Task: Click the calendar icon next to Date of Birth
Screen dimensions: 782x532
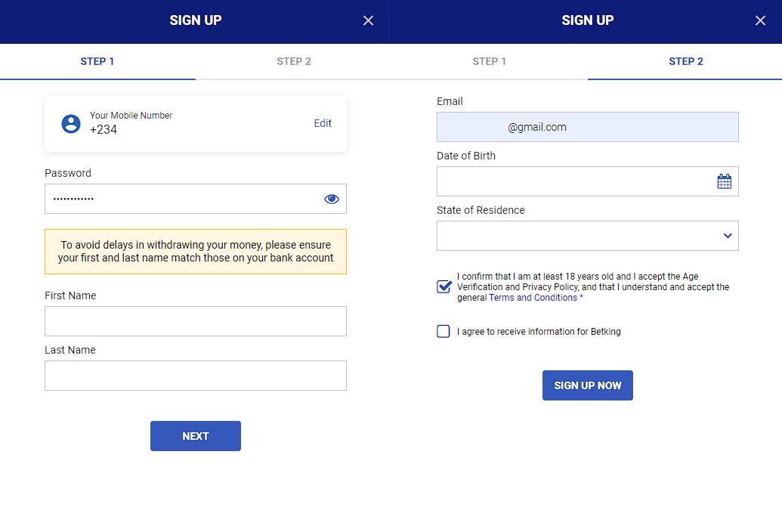Action: pyautogui.click(x=725, y=181)
